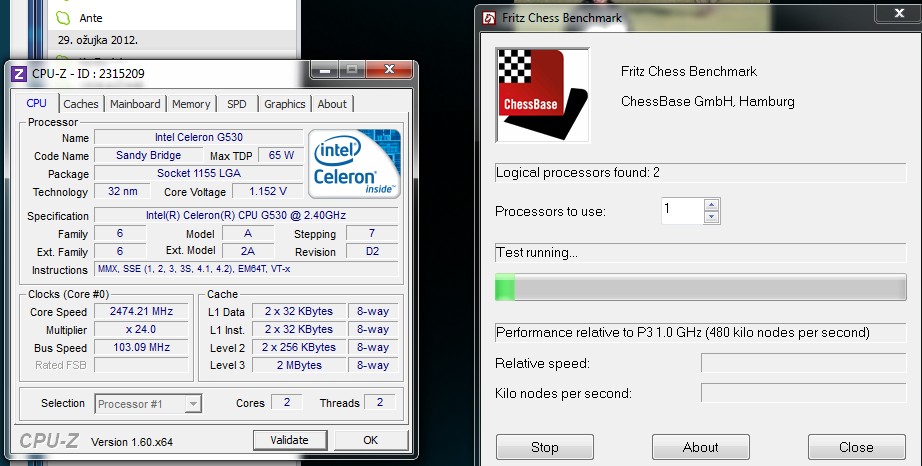Click the Socket 1155 LGA package value
Viewport: 922px width, 466px height.
[x=199, y=173]
